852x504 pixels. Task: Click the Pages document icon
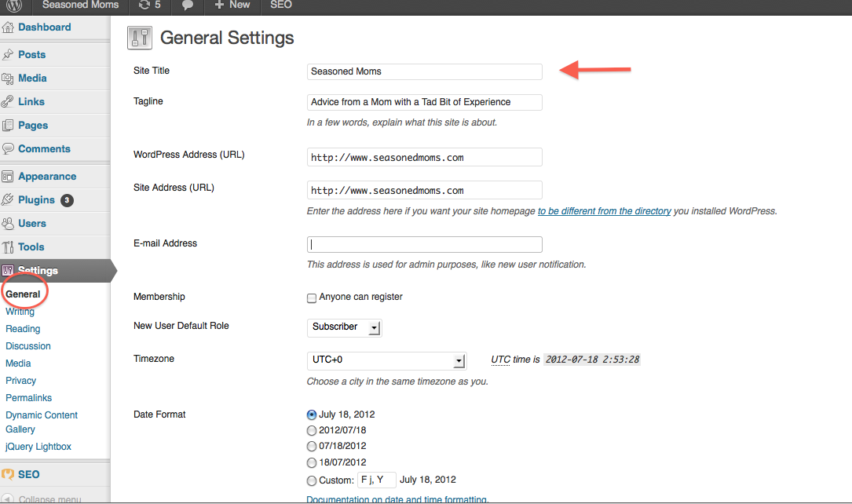(x=8, y=126)
